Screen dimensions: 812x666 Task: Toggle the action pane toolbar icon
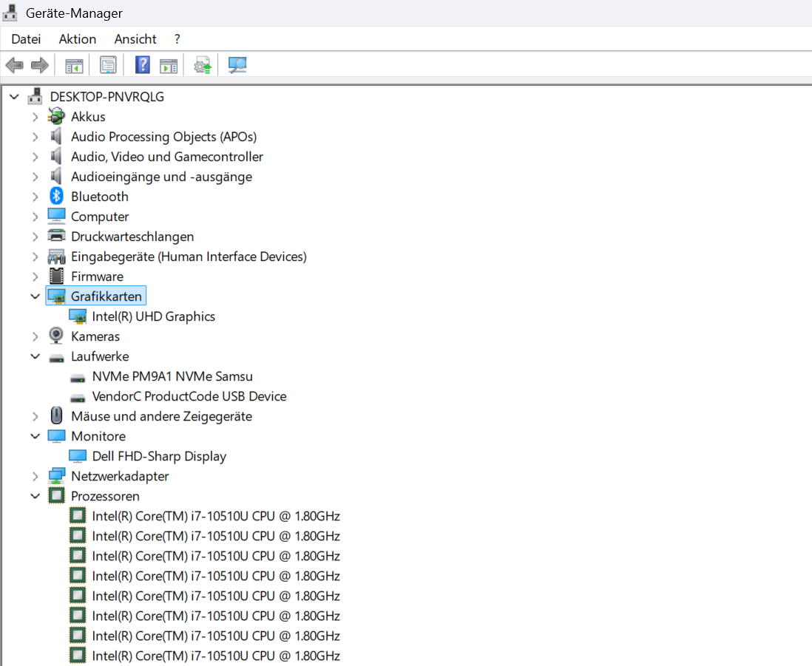169,66
